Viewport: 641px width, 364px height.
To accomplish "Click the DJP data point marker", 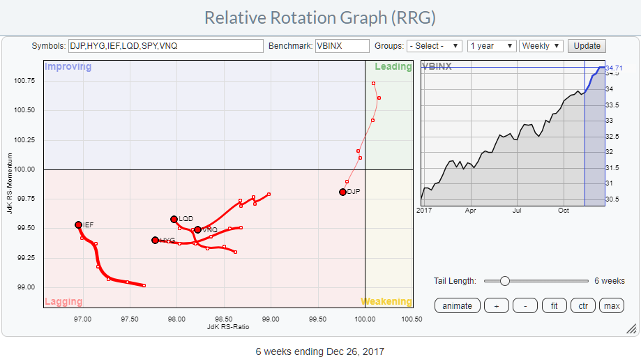I will click(x=342, y=192).
